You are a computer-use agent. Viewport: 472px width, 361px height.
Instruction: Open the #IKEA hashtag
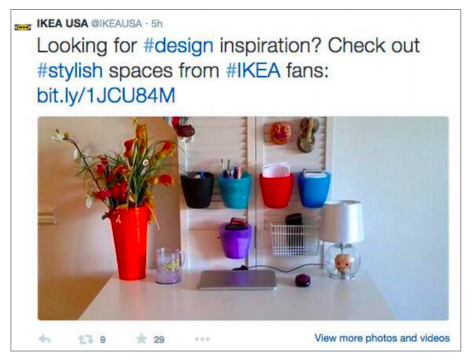(253, 70)
